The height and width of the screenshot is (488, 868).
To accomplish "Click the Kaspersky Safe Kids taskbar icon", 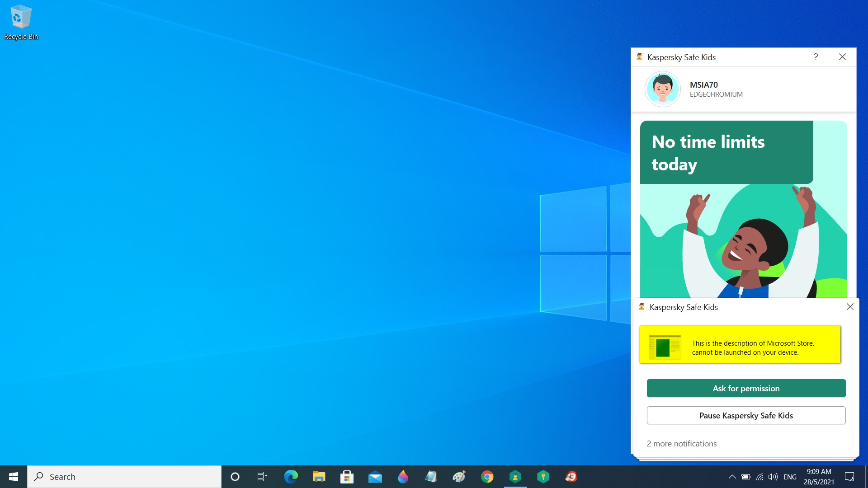I will click(515, 477).
